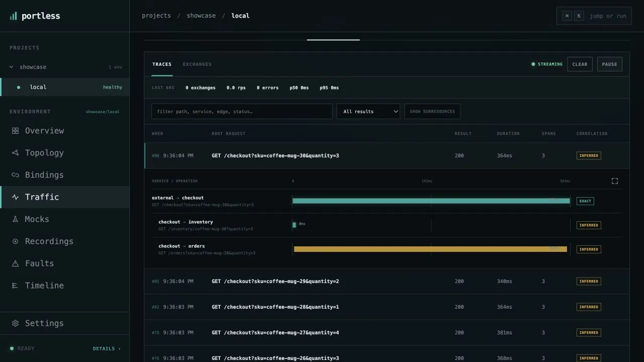Screen dimensions: 644x362
Task: Select checkout → orders span label
Action: tap(182, 246)
